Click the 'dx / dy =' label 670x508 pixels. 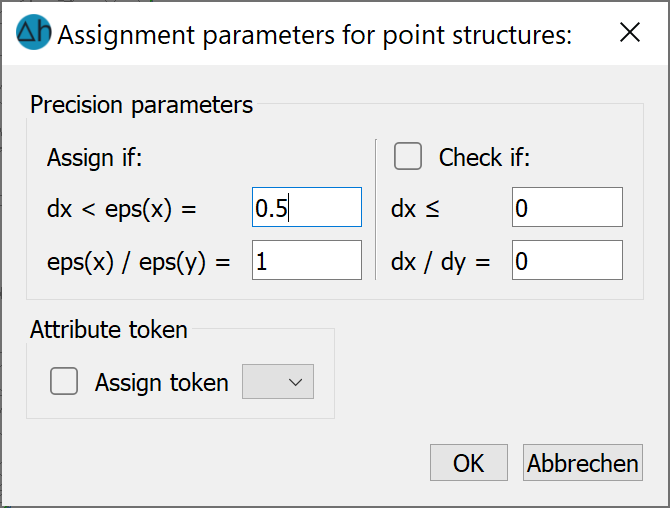tap(441, 261)
